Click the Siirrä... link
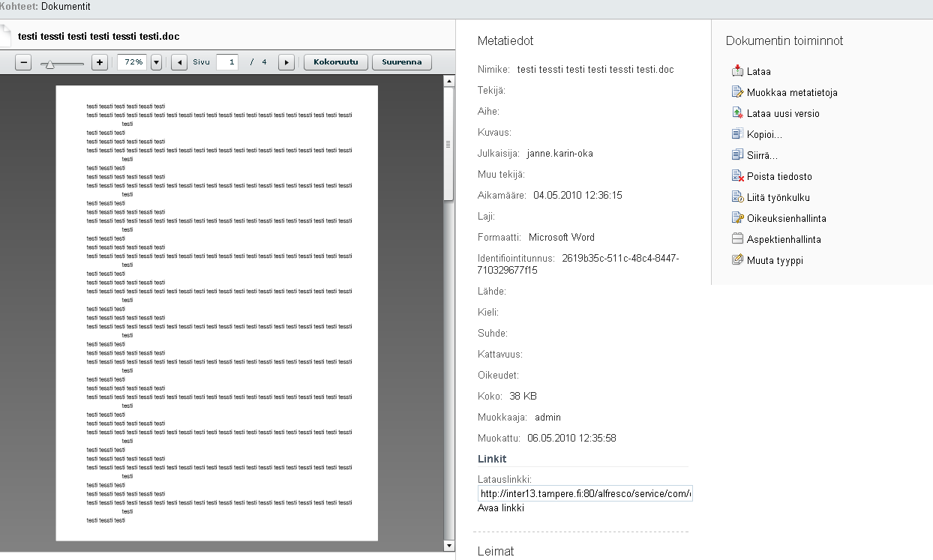This screenshot has width=933, height=560. click(762, 156)
